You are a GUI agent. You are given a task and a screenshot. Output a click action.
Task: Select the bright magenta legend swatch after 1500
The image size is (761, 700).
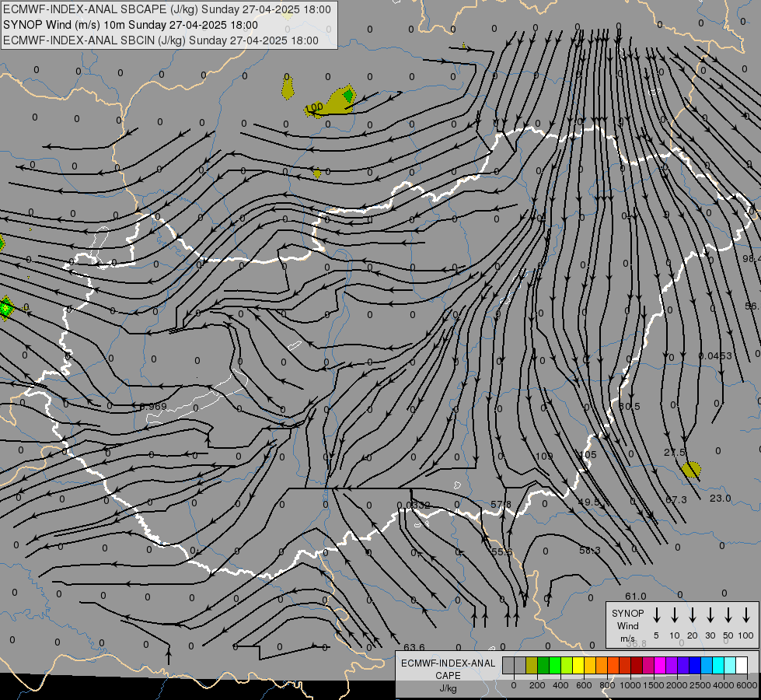click(x=660, y=665)
